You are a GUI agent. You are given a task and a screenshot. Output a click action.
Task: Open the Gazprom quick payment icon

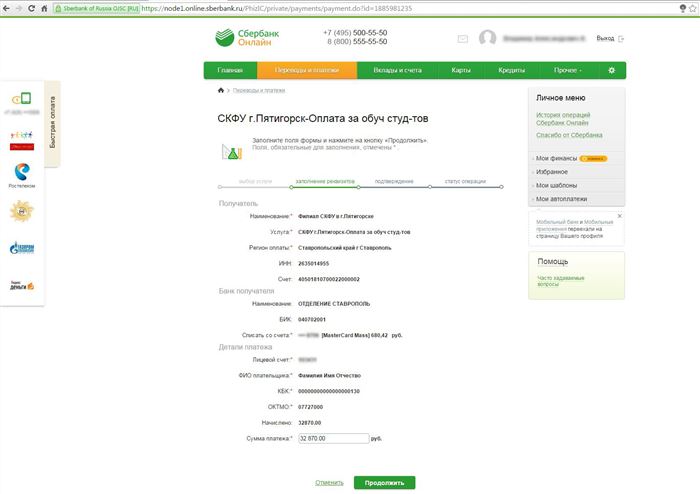22,248
